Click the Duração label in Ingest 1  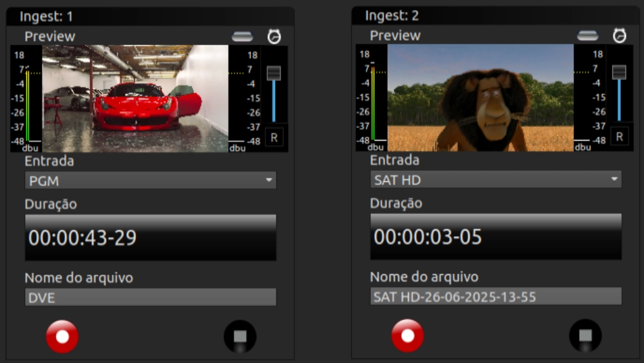click(x=50, y=204)
